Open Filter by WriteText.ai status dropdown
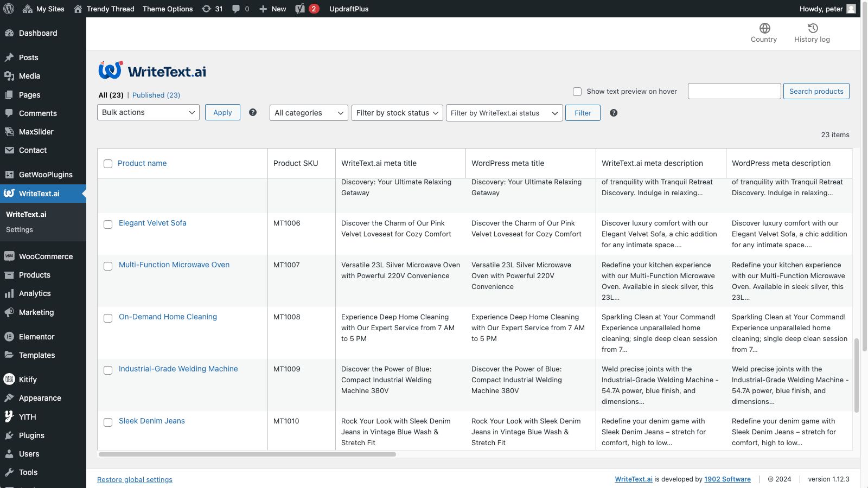The width and height of the screenshot is (868, 488). [x=504, y=113]
